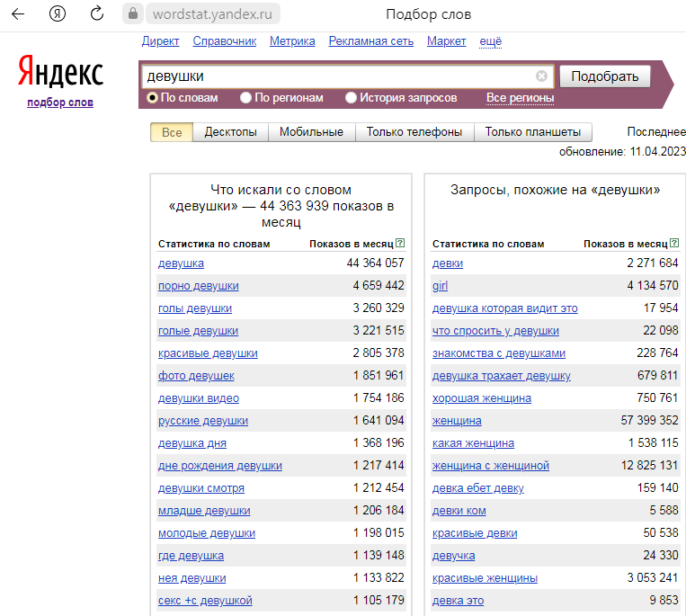This screenshot has height=616, width=686.
Task: Open 'что спросить у девушки' link
Action: (x=495, y=331)
